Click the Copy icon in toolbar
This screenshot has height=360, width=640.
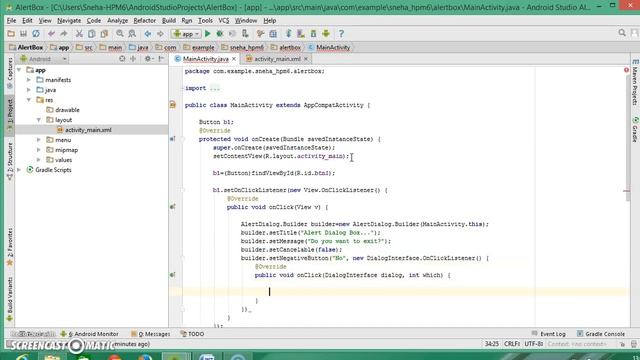pyautogui.click(x=91, y=34)
